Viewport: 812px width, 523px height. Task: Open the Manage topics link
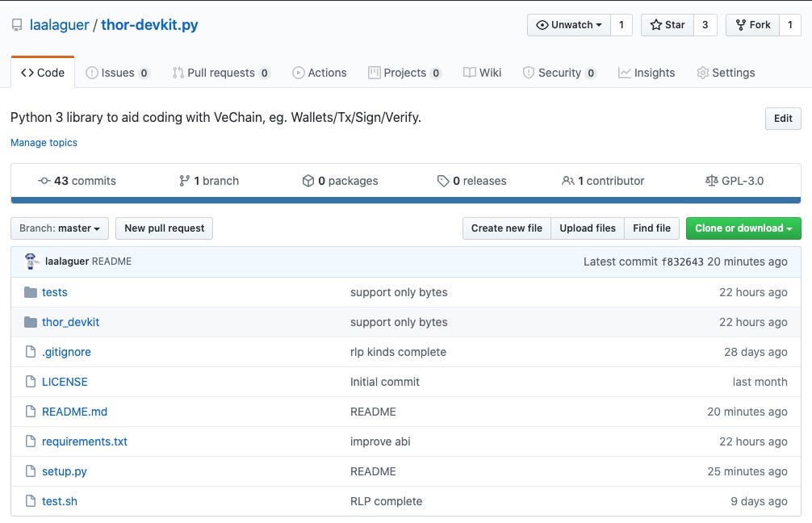pos(44,143)
